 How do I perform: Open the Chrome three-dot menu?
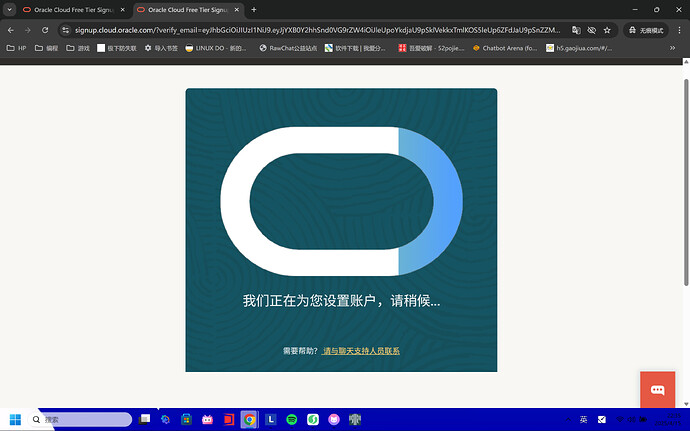tap(679, 30)
